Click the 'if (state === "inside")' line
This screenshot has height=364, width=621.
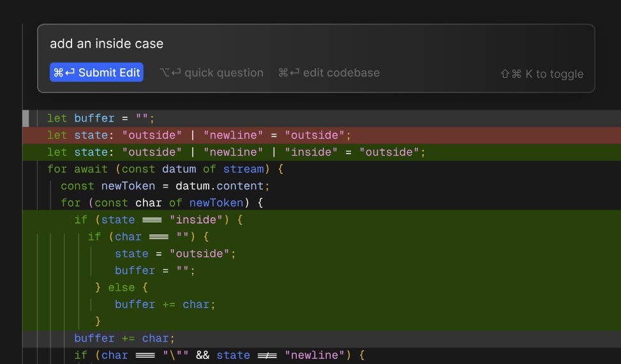tap(158, 220)
